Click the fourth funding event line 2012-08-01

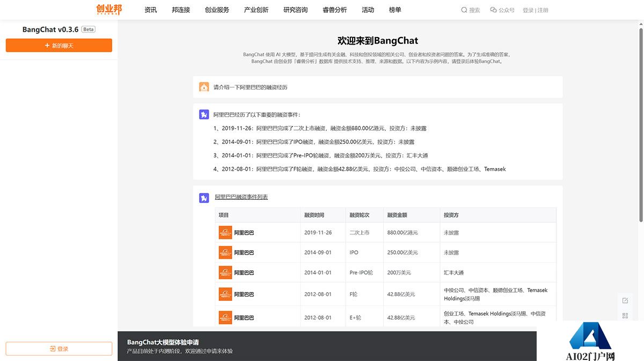(x=360, y=169)
